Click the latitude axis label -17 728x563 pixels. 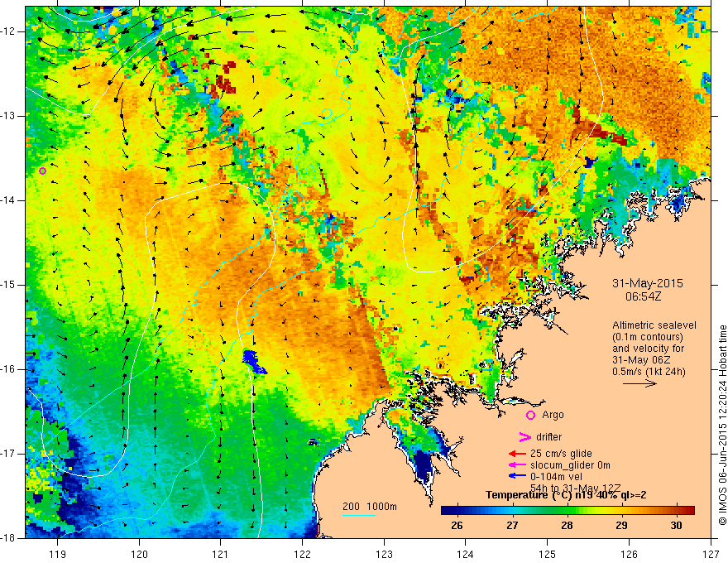pos(9,454)
